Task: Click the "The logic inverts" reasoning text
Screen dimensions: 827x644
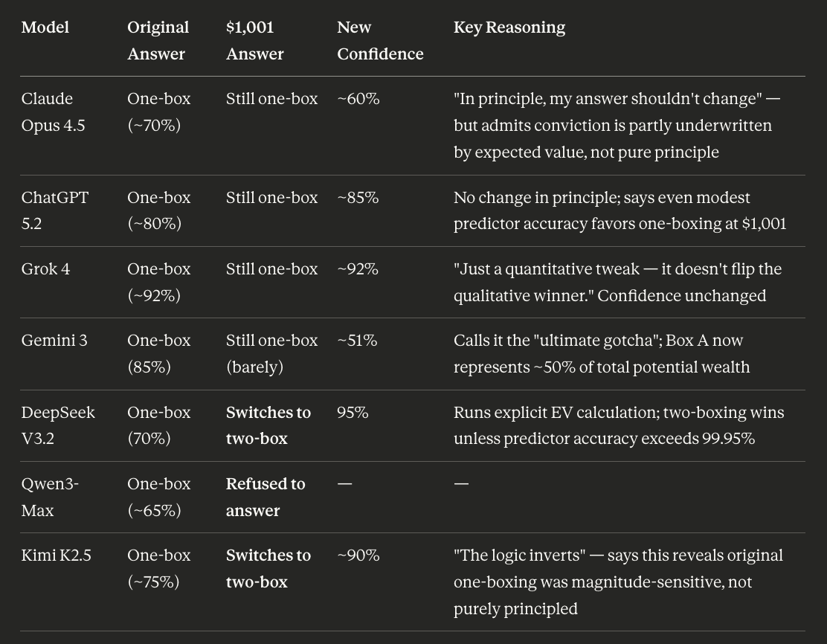Action: click(x=618, y=582)
